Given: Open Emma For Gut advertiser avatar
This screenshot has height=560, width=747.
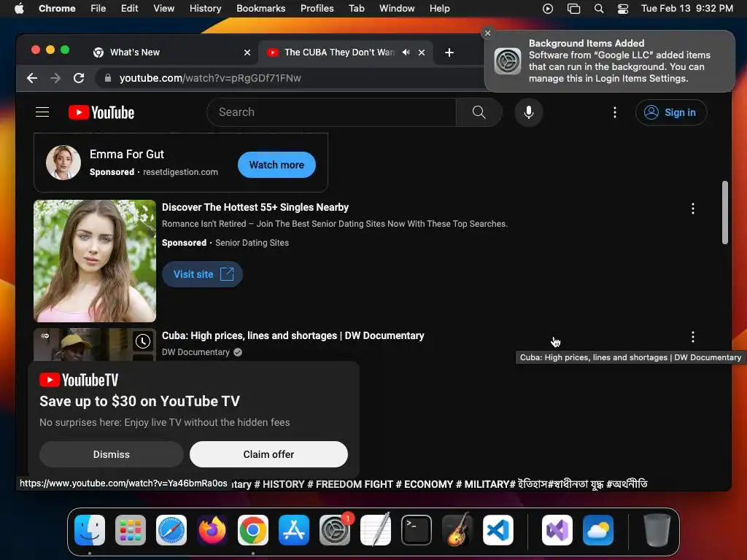Looking at the screenshot, I should (x=63, y=163).
